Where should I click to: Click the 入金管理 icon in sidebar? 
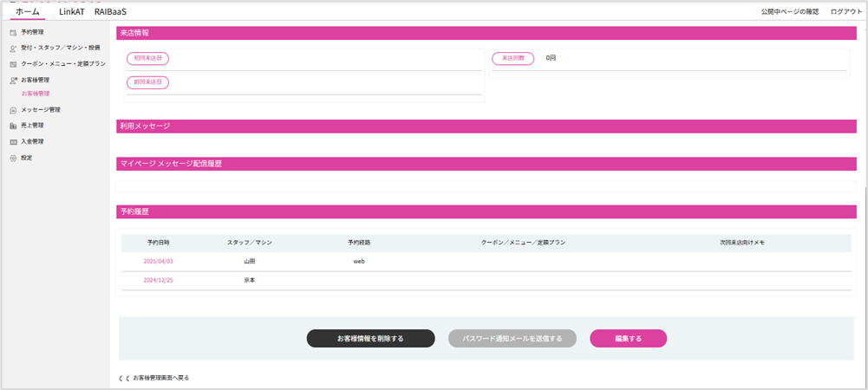coord(13,141)
